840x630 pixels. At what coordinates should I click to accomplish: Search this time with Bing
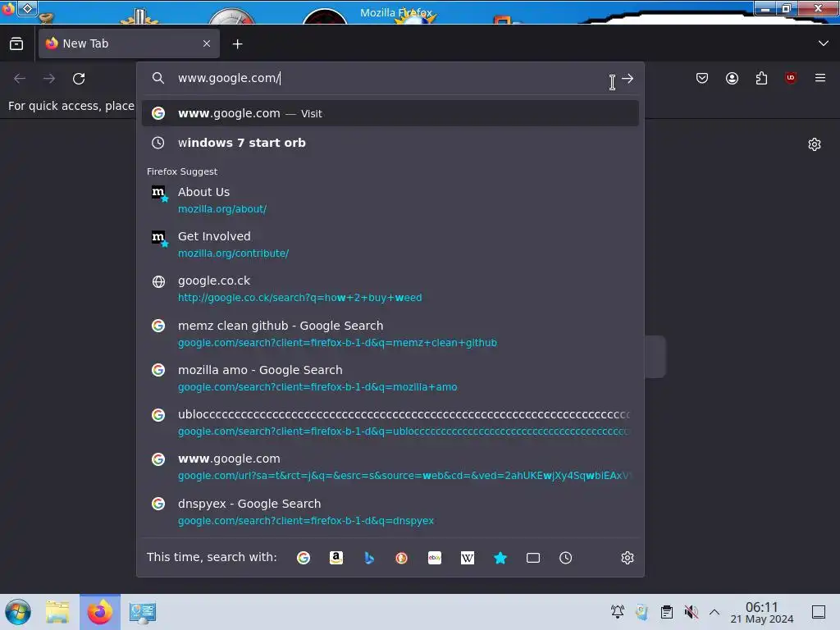click(x=368, y=558)
